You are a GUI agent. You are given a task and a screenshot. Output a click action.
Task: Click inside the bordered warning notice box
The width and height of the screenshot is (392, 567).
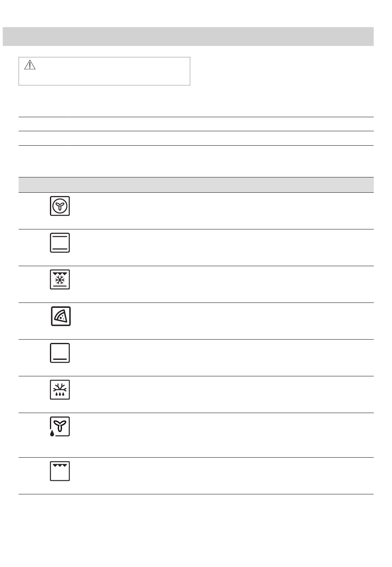pyautogui.click(x=104, y=71)
